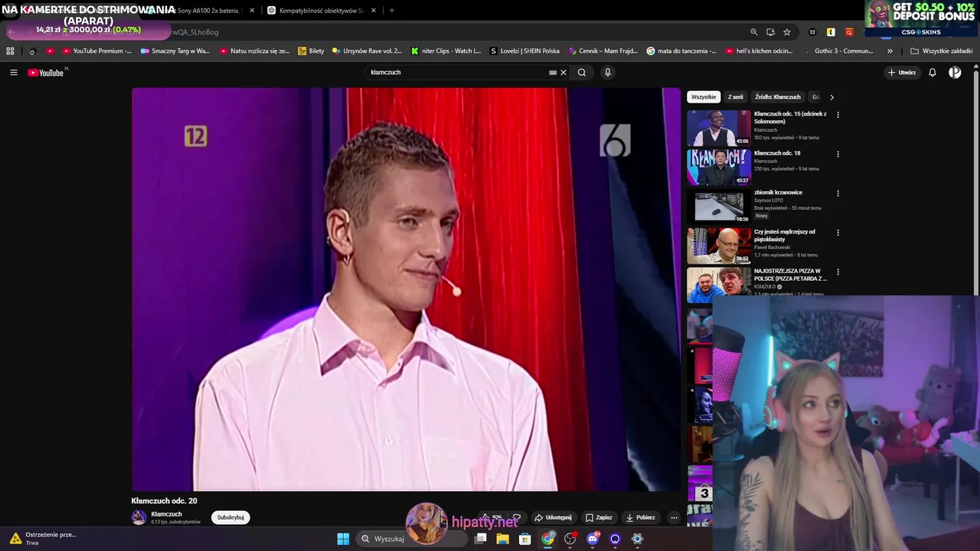Open the 'niter Clips - Watch L...' bookmark
Screen dimensions: 980x551
[x=446, y=51]
